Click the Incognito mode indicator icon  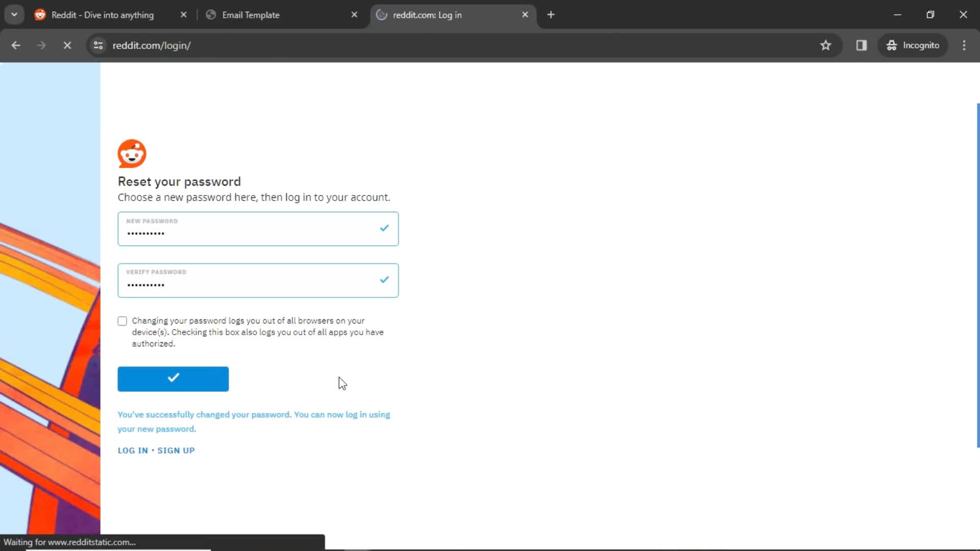(x=891, y=45)
